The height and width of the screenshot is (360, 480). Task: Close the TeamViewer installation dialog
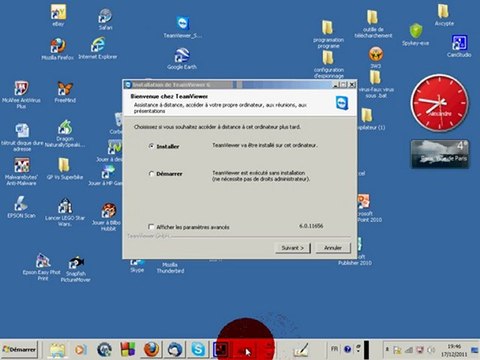pyautogui.click(x=352, y=85)
